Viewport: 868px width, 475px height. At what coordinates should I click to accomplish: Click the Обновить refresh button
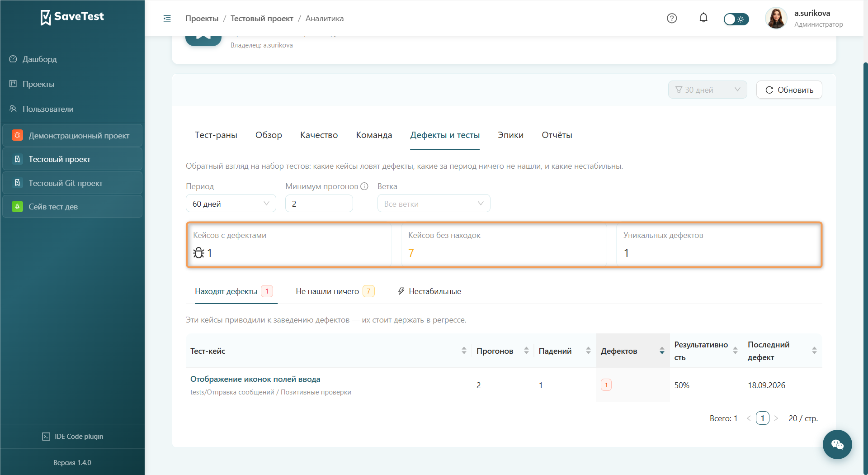(789, 90)
